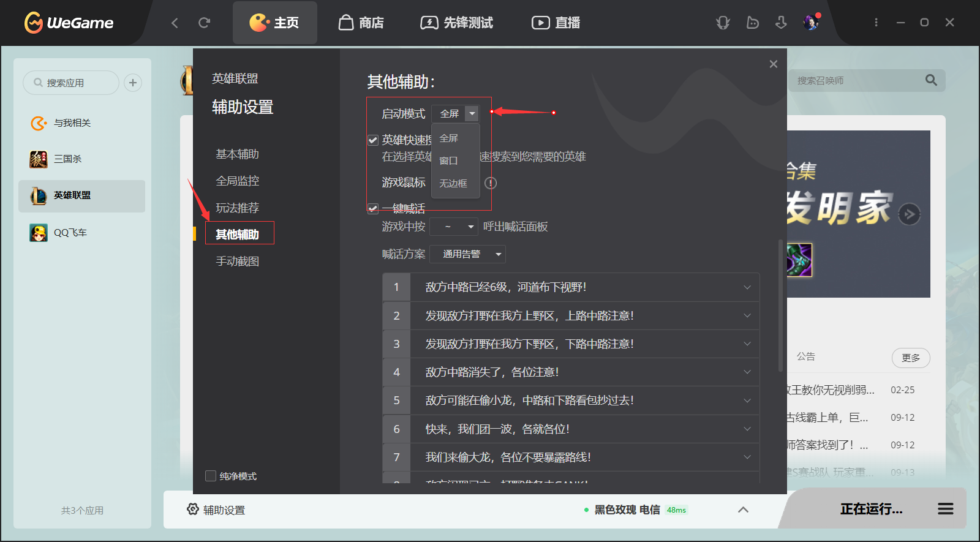980x542 pixels.
Task: Open the 全局监控 settings section
Action: 237,181
